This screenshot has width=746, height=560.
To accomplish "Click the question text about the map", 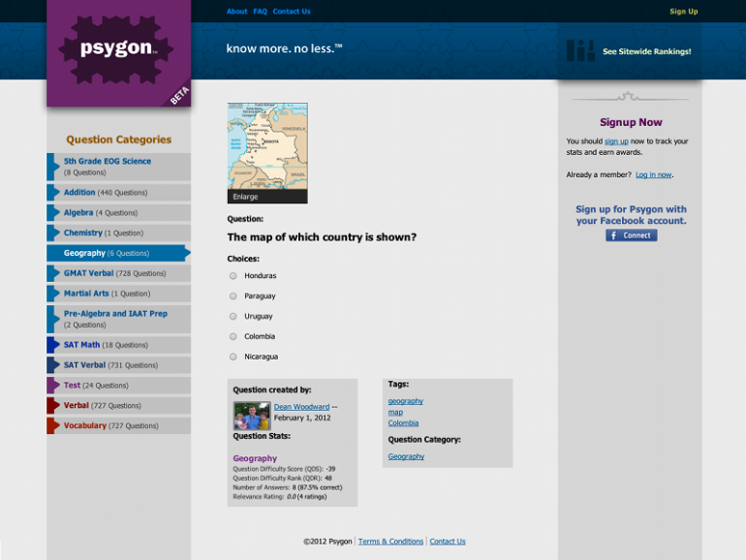I will 322,237.
